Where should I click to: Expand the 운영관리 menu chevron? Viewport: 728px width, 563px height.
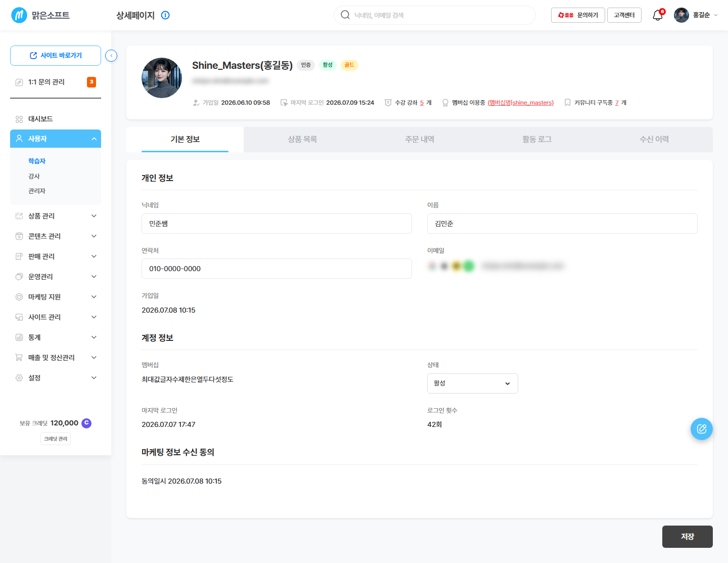pyautogui.click(x=94, y=277)
